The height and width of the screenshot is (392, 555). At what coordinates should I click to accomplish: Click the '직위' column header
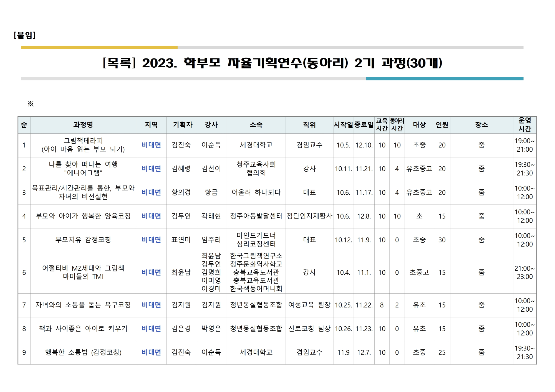309,125
